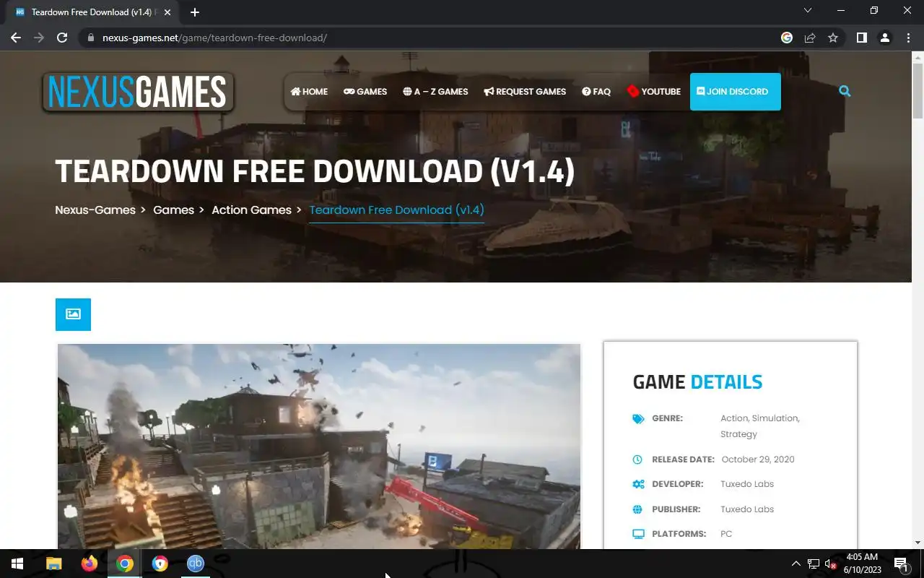This screenshot has width=924, height=578.
Task: Click the share page icon in the address bar
Action: tap(810, 38)
